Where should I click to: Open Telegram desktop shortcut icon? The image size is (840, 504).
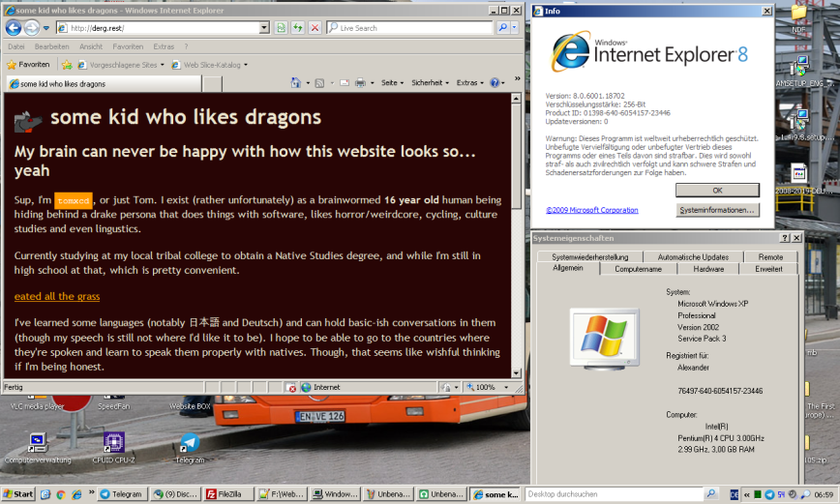coord(190,443)
